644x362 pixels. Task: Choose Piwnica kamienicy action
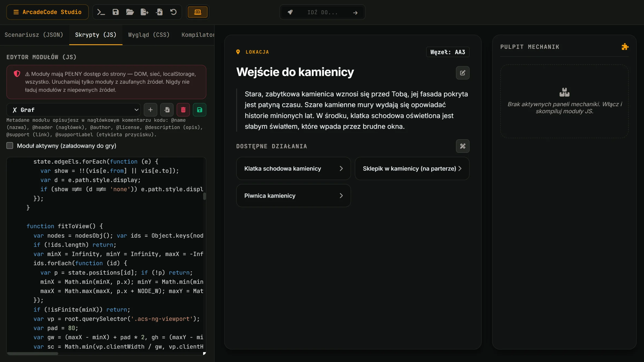tap(293, 196)
